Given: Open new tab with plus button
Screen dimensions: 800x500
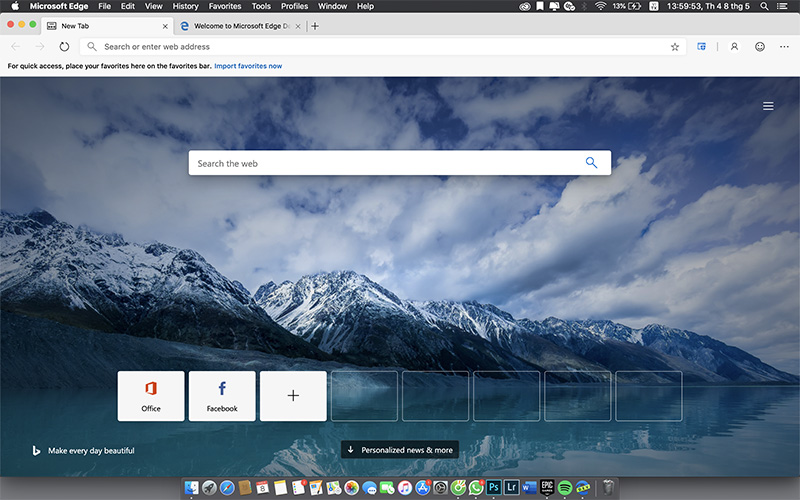Looking at the screenshot, I should tap(315, 26).
